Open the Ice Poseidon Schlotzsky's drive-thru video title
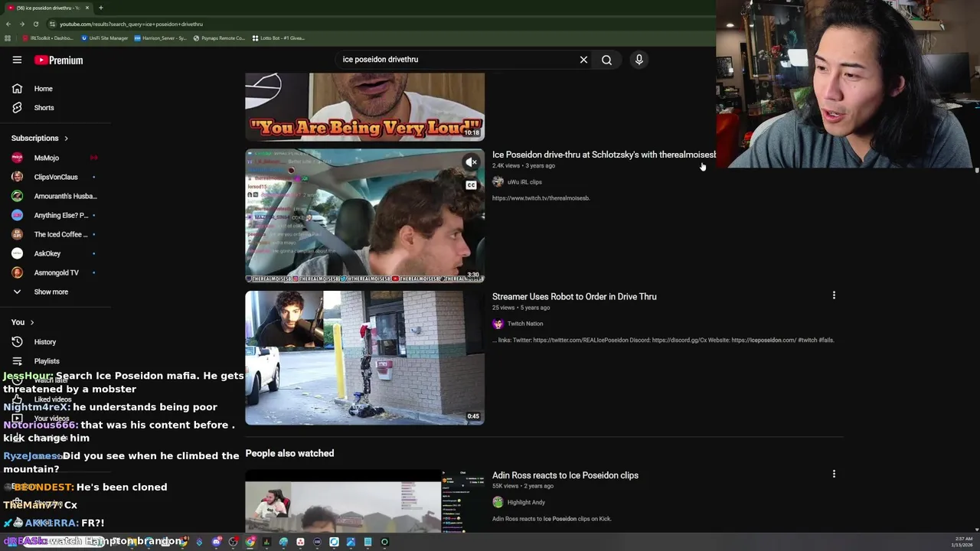 (x=604, y=155)
